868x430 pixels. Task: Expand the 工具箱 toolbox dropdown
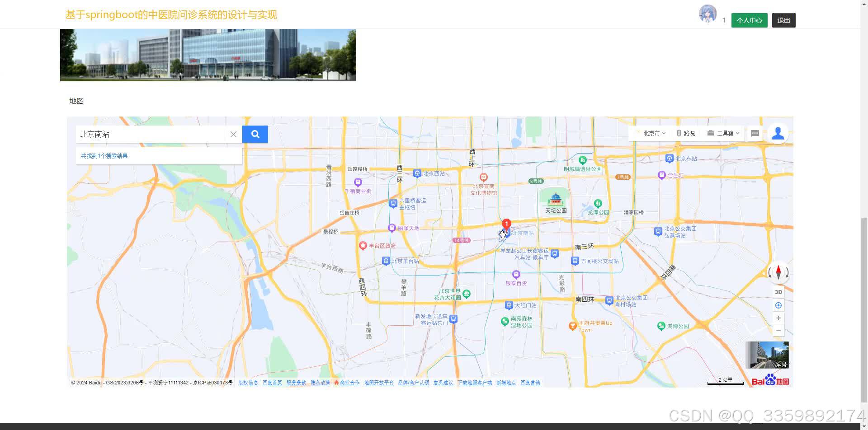click(x=723, y=133)
